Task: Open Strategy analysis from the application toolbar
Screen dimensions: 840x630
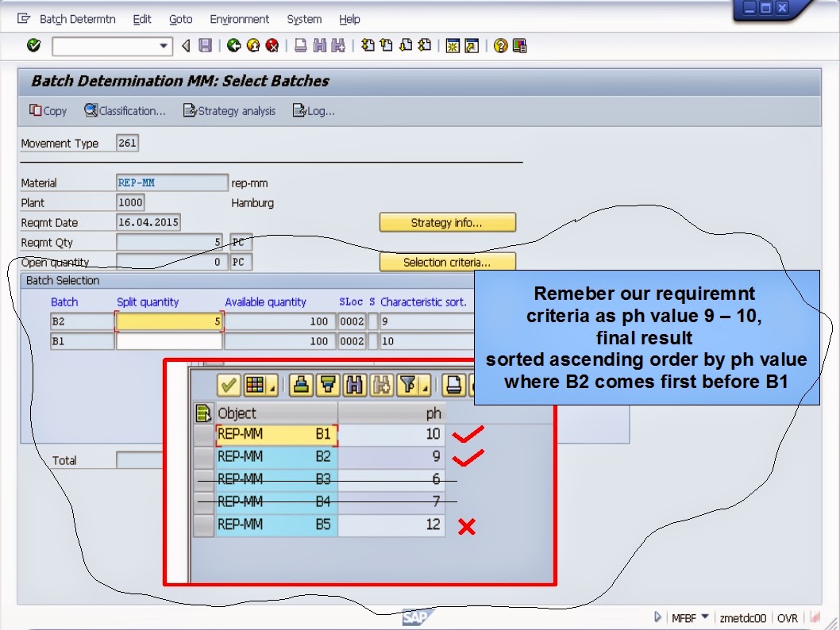Action: tap(229, 111)
